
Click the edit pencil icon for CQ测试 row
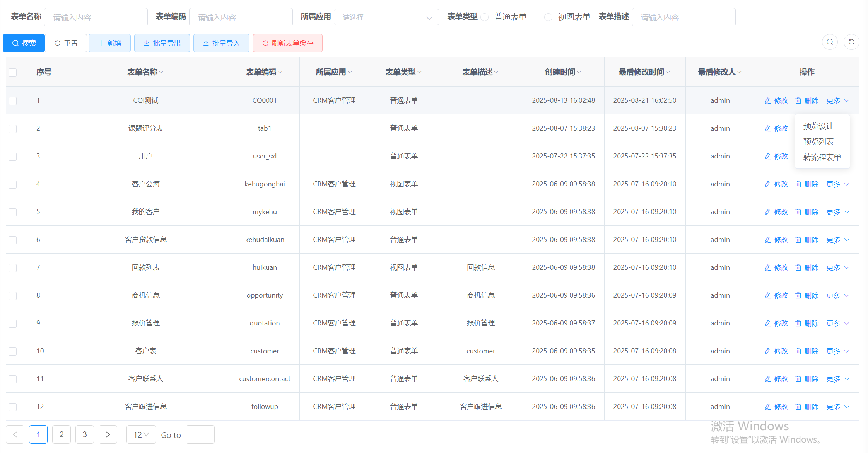pos(768,101)
